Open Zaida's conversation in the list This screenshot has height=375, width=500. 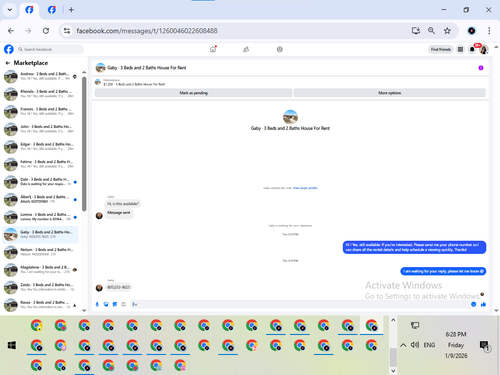[40, 287]
